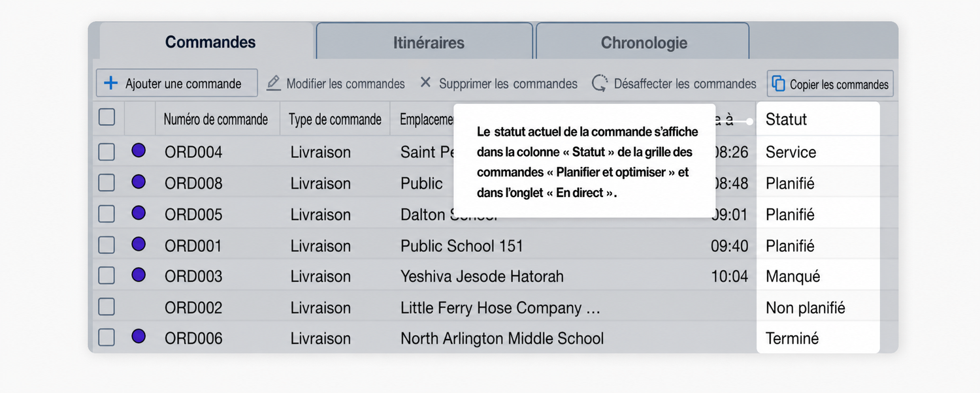The width and height of the screenshot is (980, 393).
Task: Click Public School 151 location
Action: (x=462, y=245)
